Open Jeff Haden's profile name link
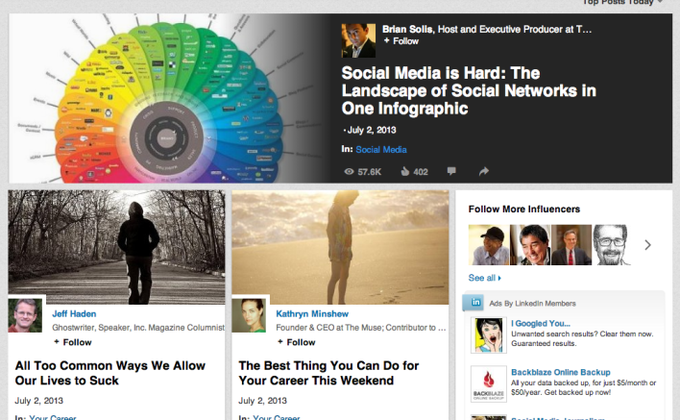The image size is (680, 420). tap(74, 314)
